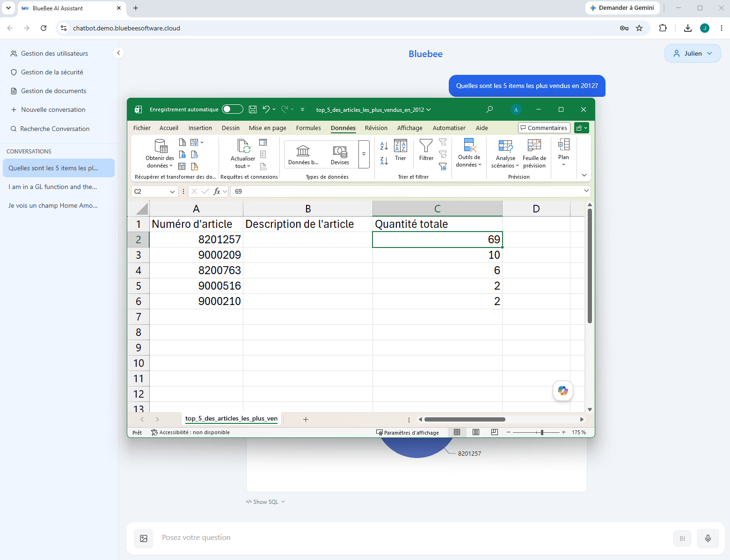Click the microphone voice input icon

pos(708,538)
